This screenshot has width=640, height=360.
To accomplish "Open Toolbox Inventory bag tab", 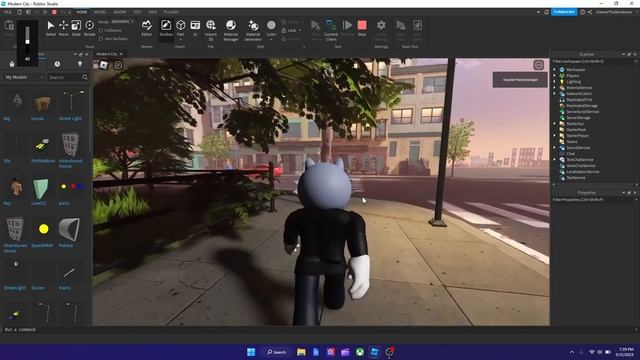I will tap(12, 64).
